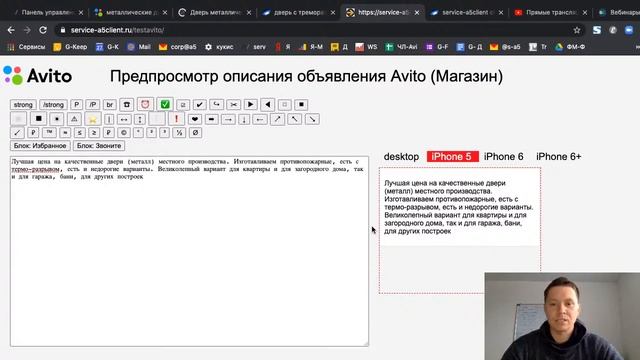Screen dimensions: 640x360
Task: Insert the right-pointing black triangle symbol
Action: pyautogui.click(x=250, y=105)
